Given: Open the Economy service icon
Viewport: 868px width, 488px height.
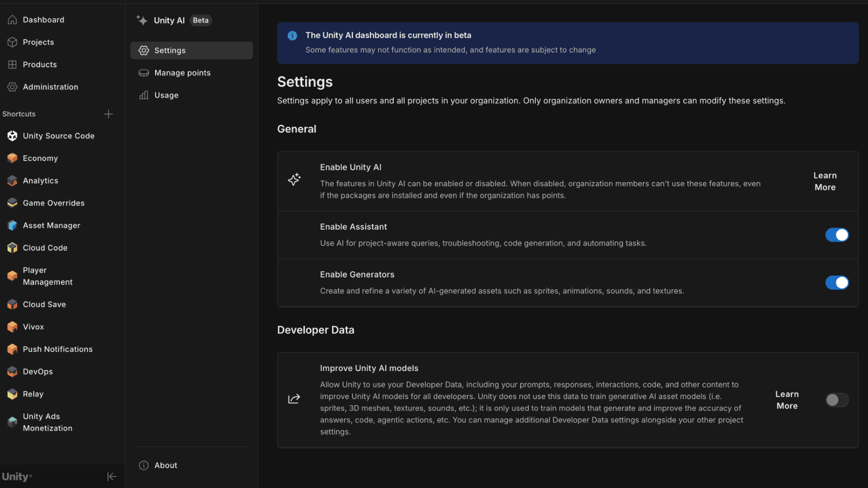Looking at the screenshot, I should click(12, 158).
